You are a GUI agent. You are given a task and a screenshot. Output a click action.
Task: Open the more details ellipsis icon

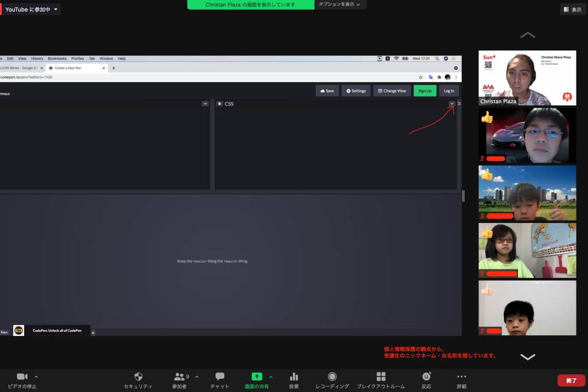pyautogui.click(x=461, y=377)
